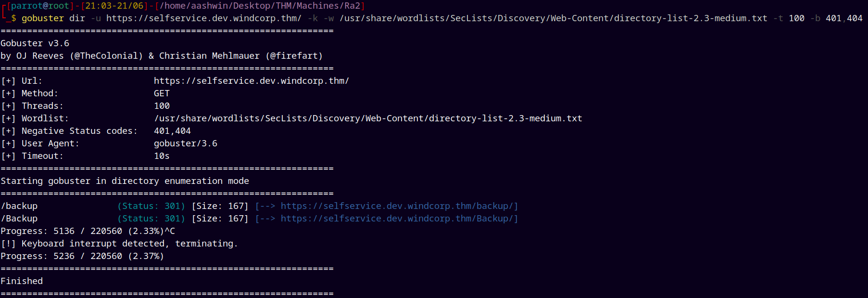Click the '10s' timeout value
Image resolution: width=868 pixels, height=298 pixels.
[x=162, y=156]
